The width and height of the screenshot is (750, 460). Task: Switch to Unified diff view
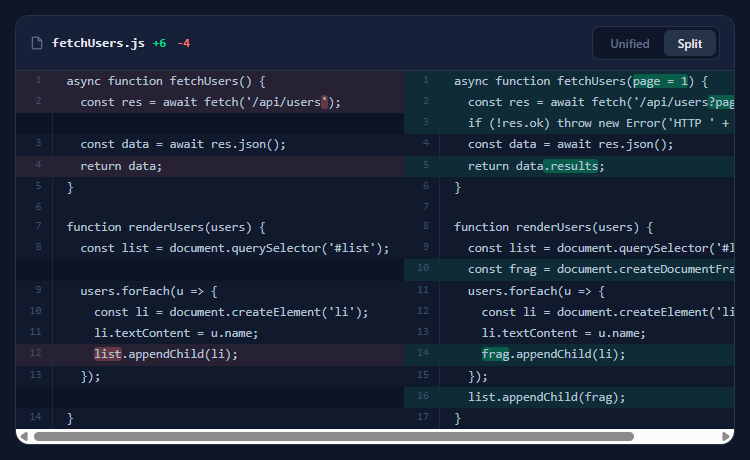click(629, 44)
